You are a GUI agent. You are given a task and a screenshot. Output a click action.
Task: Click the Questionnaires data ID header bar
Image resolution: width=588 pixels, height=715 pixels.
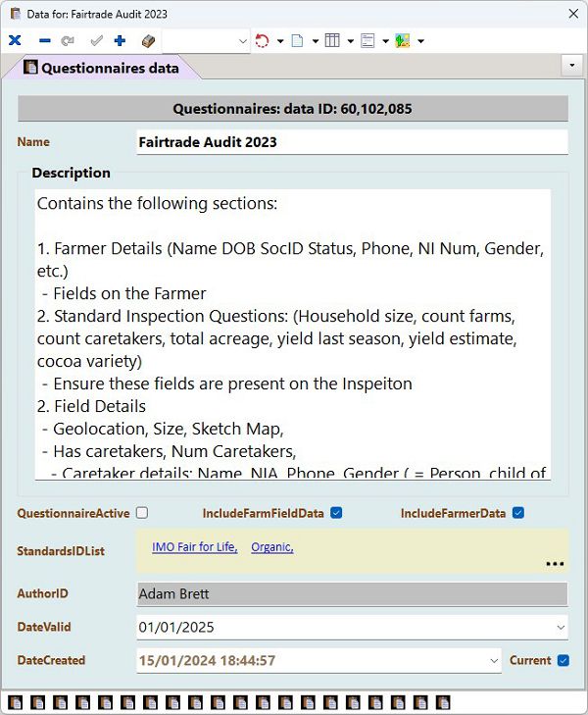(293, 109)
